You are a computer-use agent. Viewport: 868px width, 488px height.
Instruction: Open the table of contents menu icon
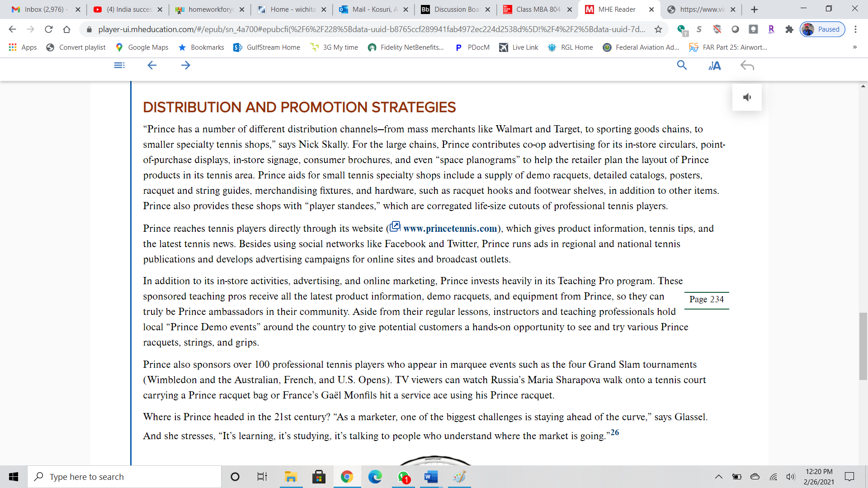coord(119,66)
